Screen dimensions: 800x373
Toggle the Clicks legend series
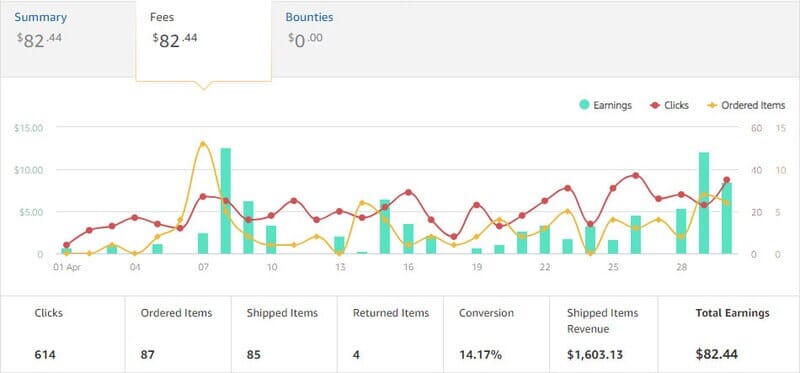pyautogui.click(x=669, y=105)
